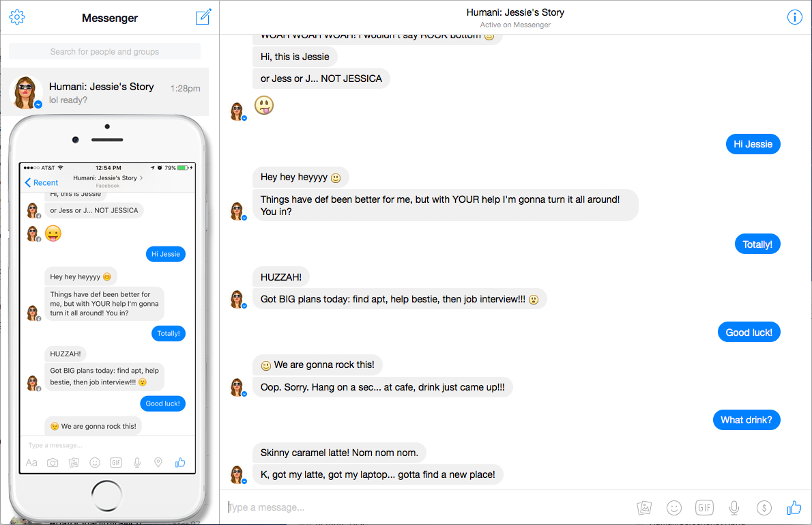Tap the iPhone home button
812x525 pixels.
pyautogui.click(x=106, y=496)
